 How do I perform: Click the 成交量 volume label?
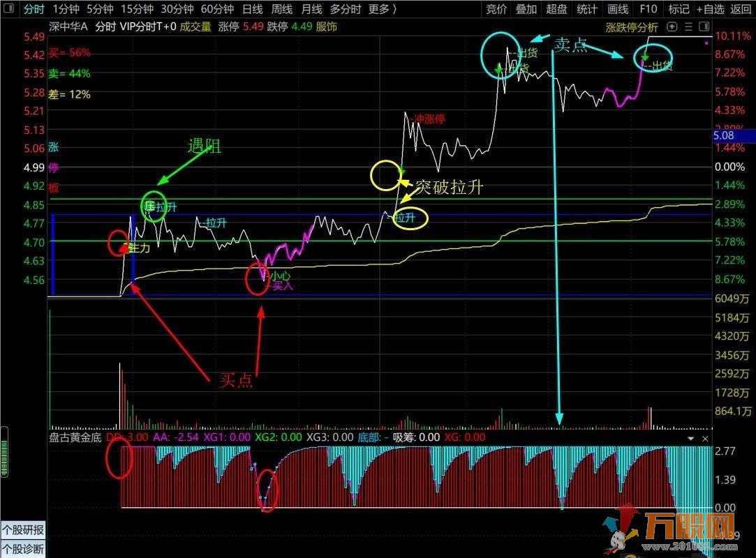195,27
